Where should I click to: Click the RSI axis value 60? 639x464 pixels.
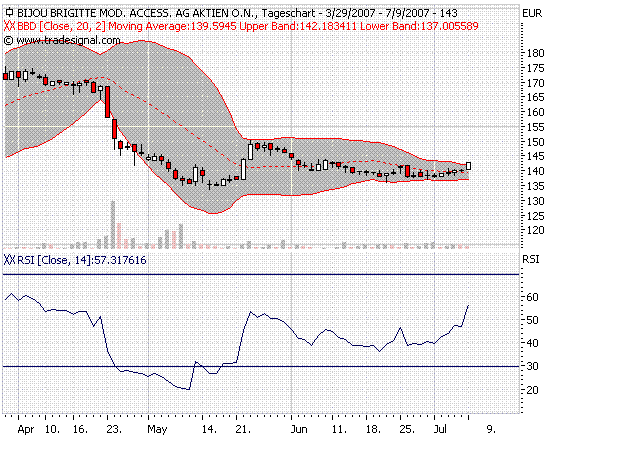(x=532, y=297)
